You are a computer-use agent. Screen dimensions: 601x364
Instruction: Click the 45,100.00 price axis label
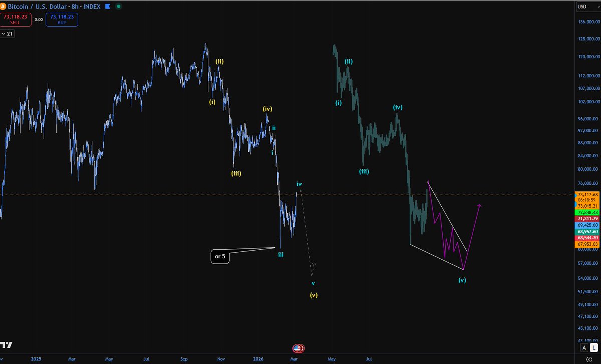pyautogui.click(x=588, y=329)
